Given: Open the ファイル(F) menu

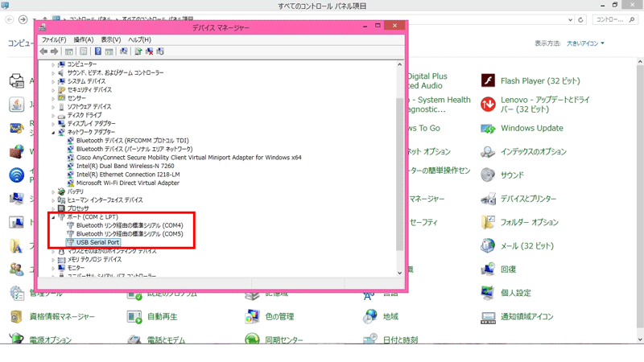Looking at the screenshot, I should (x=54, y=39).
